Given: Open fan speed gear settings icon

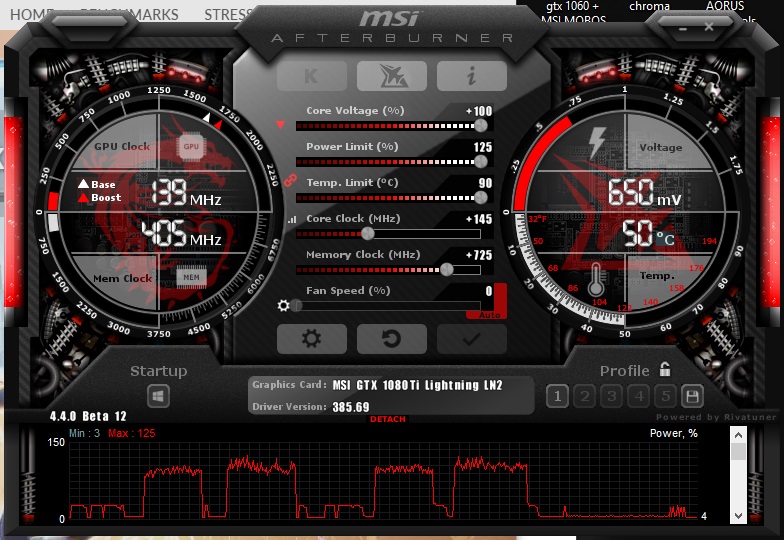Looking at the screenshot, I should point(284,306).
